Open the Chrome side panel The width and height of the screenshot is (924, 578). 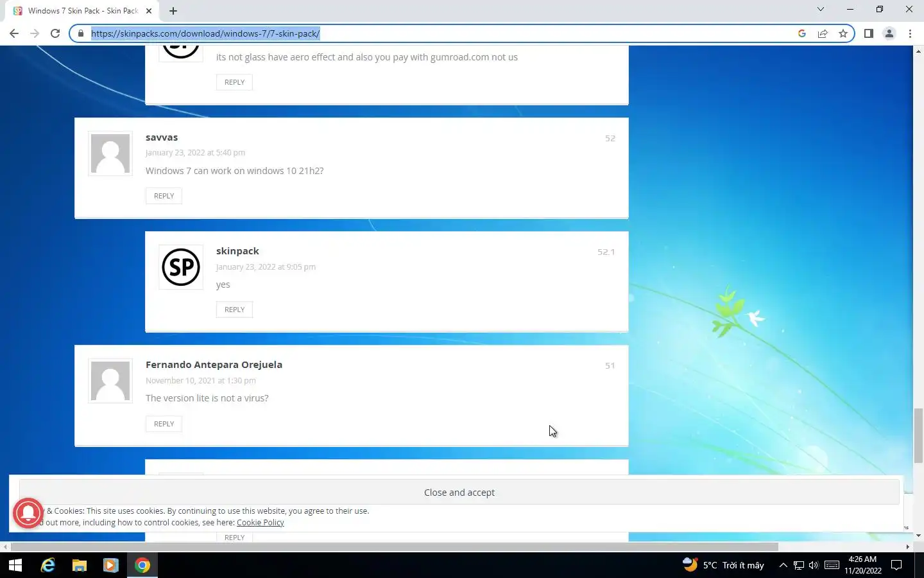869,33
